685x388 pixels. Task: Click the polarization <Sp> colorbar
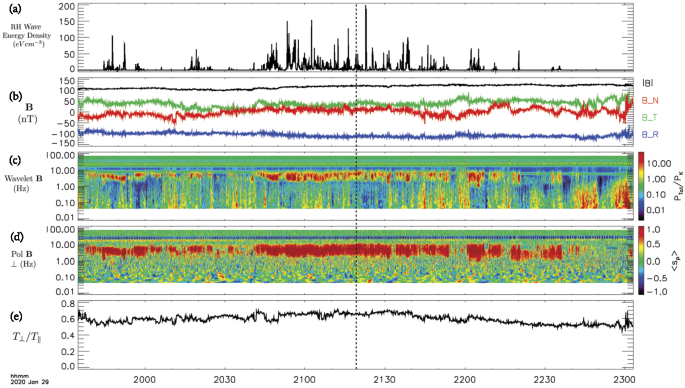(641, 260)
